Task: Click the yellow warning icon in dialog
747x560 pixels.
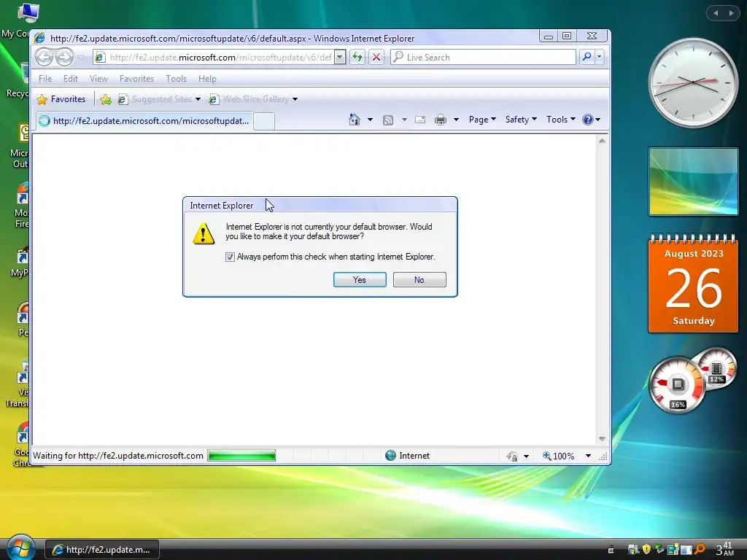Action: tap(204, 233)
